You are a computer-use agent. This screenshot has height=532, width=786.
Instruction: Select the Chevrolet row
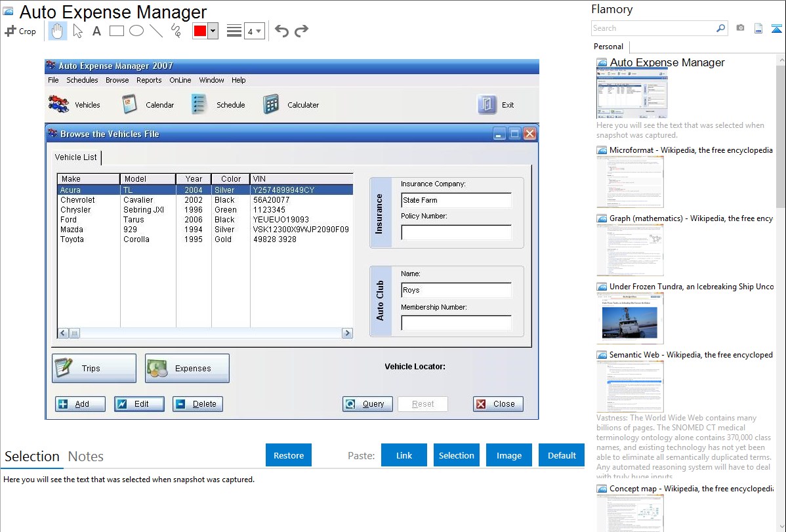pos(205,200)
